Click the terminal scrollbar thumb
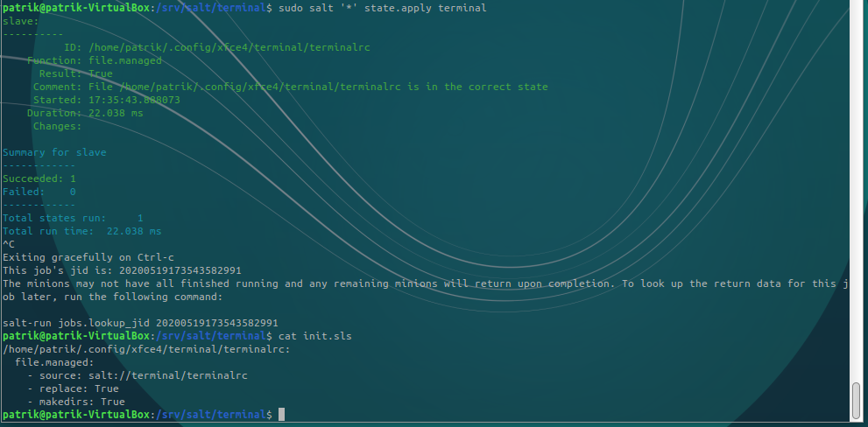This screenshot has width=868, height=427. [856, 400]
